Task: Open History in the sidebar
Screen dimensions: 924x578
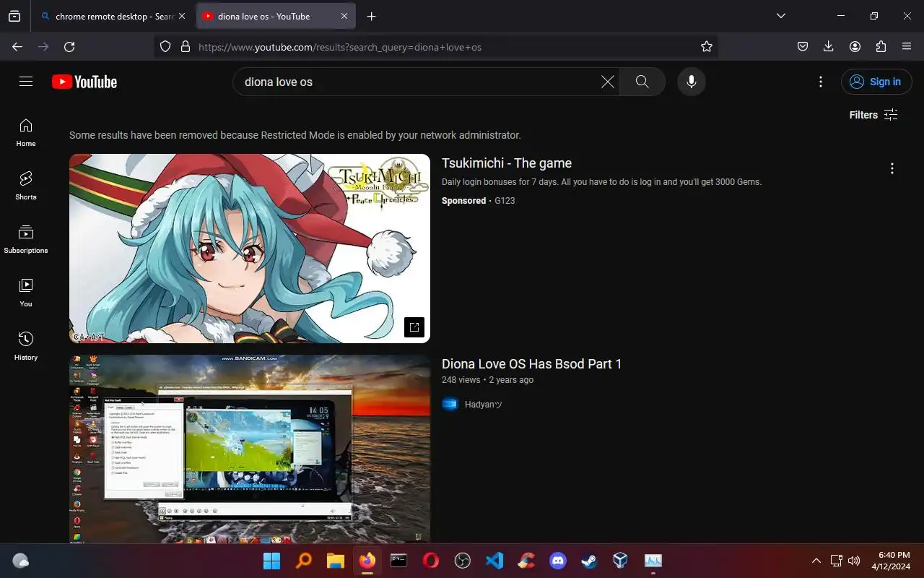Action: [x=26, y=347]
